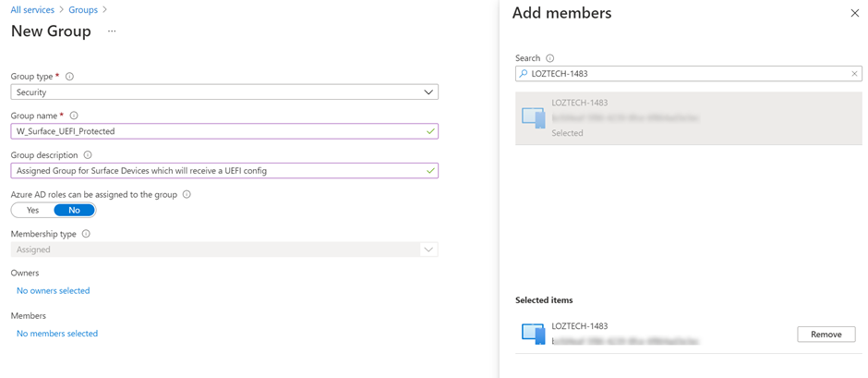Remove LOZTECH-1483 from selected items

tap(826, 335)
